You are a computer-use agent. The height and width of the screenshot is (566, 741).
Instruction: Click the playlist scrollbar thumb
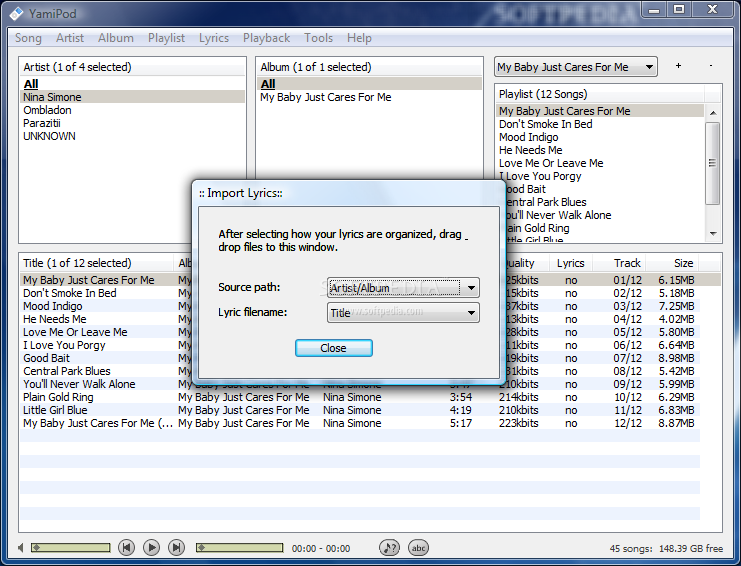pyautogui.click(x=713, y=163)
